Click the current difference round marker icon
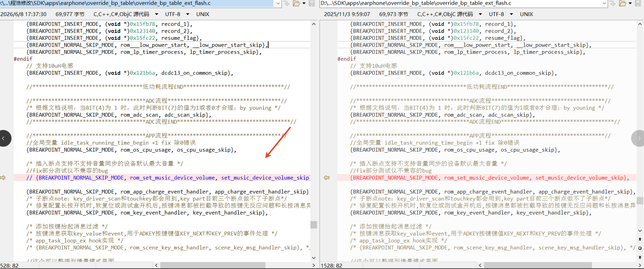This screenshot has height=269, width=644. (x=640, y=248)
